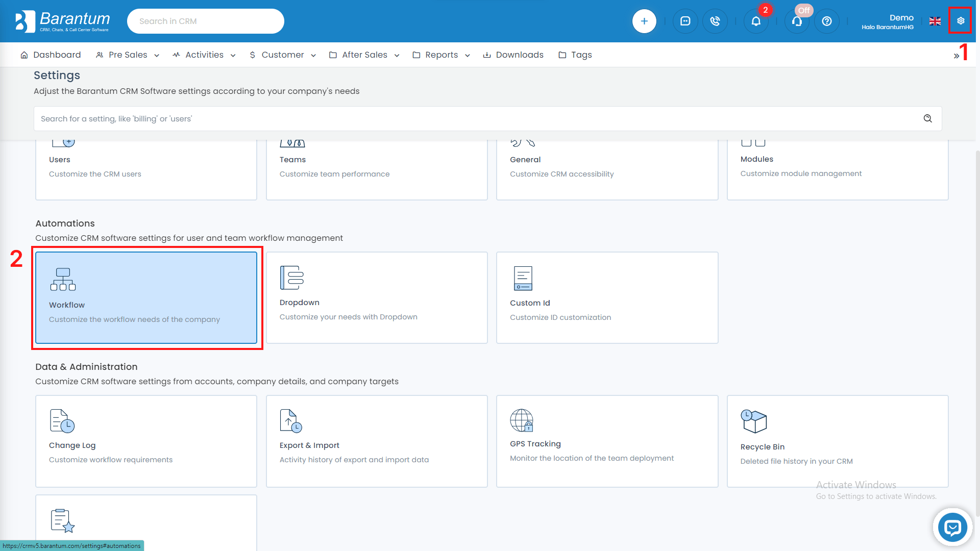Screen dimensions: 980x551
Task: Click the settings search magnifier icon
Action: pos(928,118)
